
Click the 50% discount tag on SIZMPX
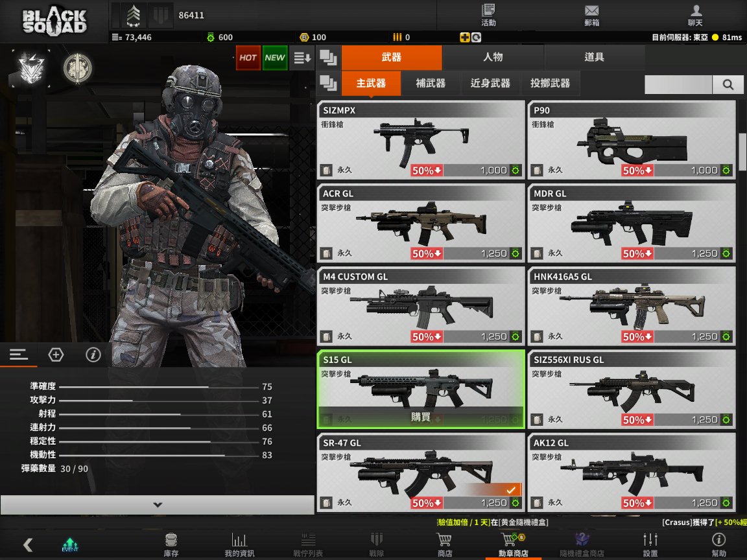[427, 170]
